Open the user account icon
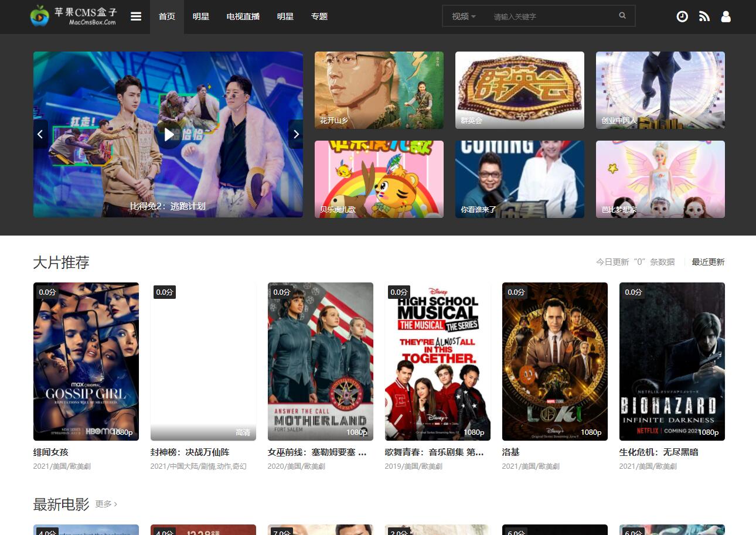This screenshot has width=756, height=535. point(726,16)
